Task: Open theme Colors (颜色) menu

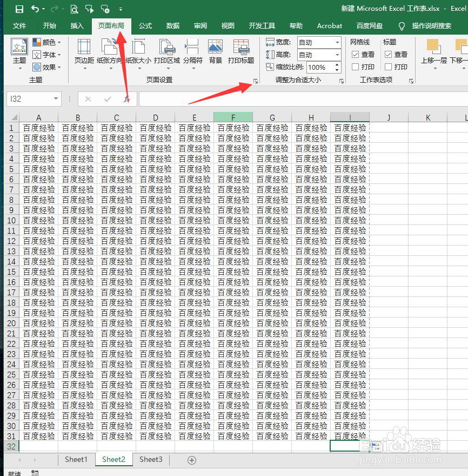Action: click(x=46, y=42)
